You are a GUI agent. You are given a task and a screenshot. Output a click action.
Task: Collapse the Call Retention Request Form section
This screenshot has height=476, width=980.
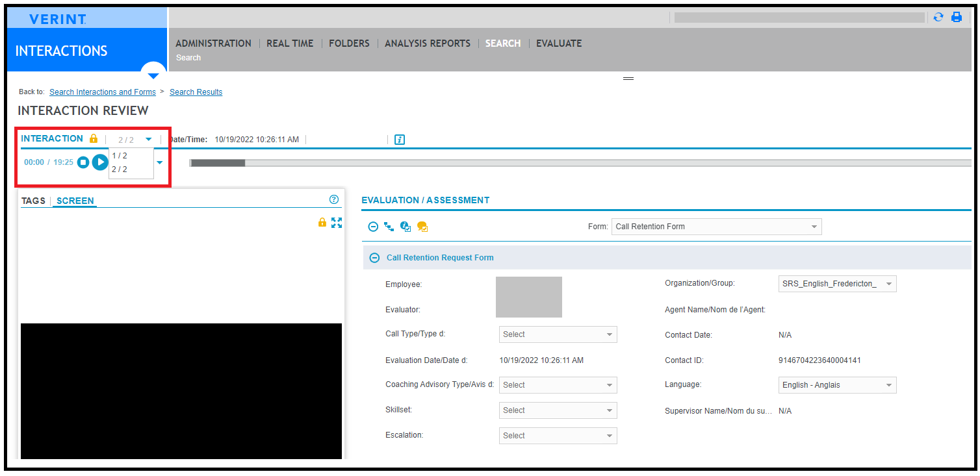click(x=374, y=258)
